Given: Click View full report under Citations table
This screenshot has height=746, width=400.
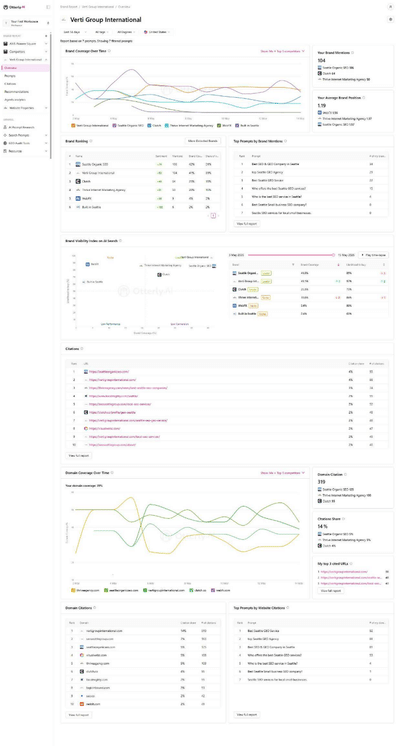Looking at the screenshot, I should [78, 455].
